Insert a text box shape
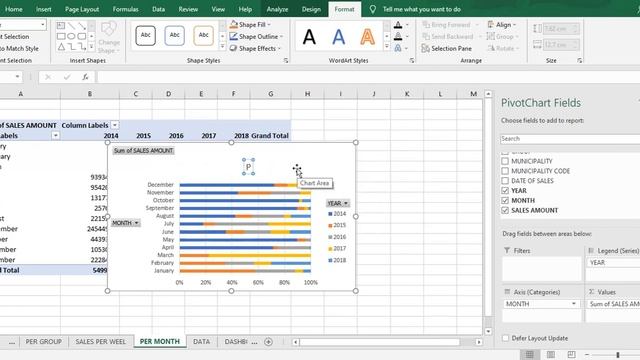This screenshot has width=640, height=360. (x=61, y=26)
